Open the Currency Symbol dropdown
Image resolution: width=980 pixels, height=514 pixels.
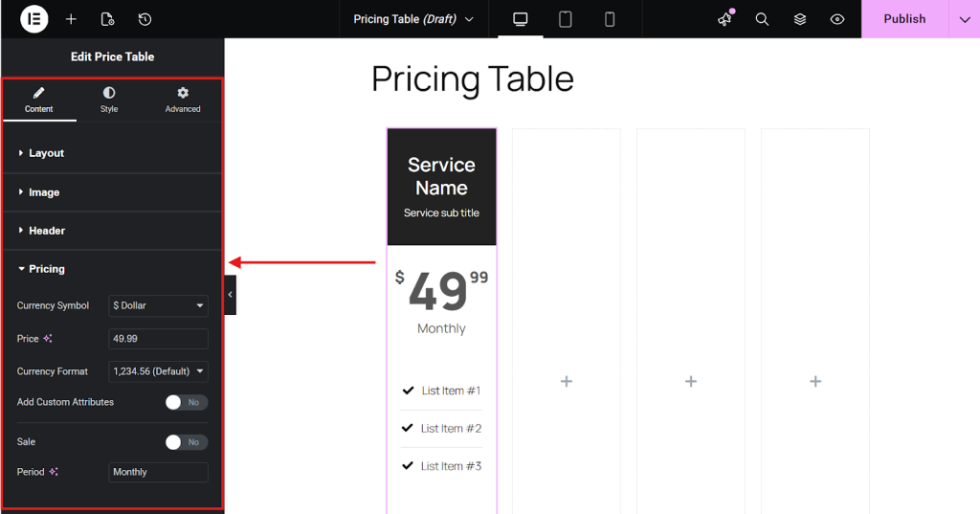point(158,306)
